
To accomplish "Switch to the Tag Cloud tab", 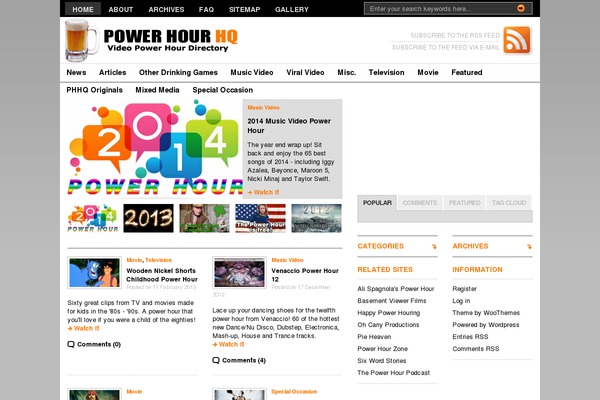I will [509, 203].
